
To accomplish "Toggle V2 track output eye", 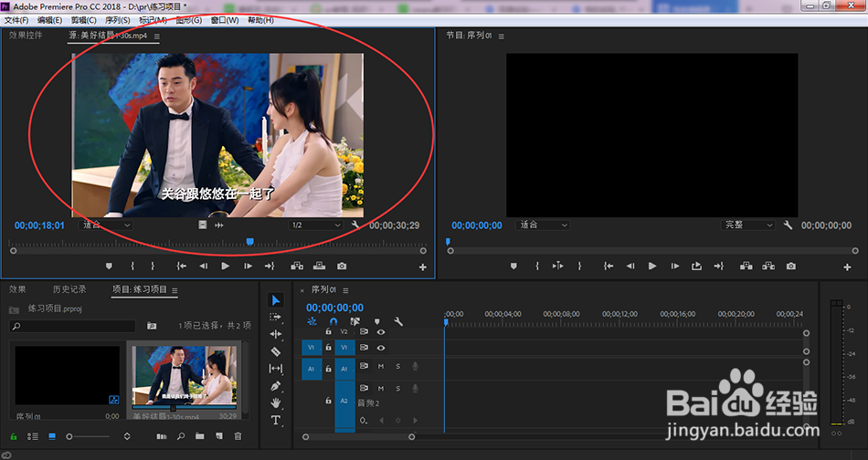I will click(381, 331).
